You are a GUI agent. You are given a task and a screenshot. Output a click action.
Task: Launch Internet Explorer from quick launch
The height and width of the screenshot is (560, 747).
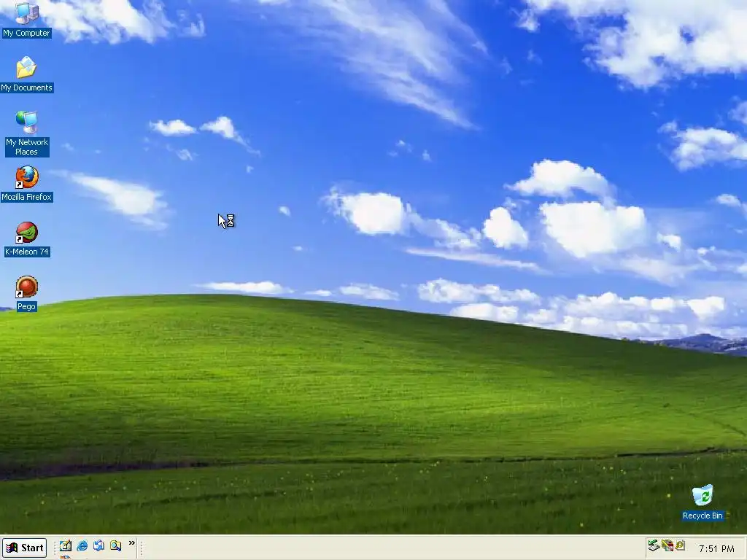tap(82, 545)
